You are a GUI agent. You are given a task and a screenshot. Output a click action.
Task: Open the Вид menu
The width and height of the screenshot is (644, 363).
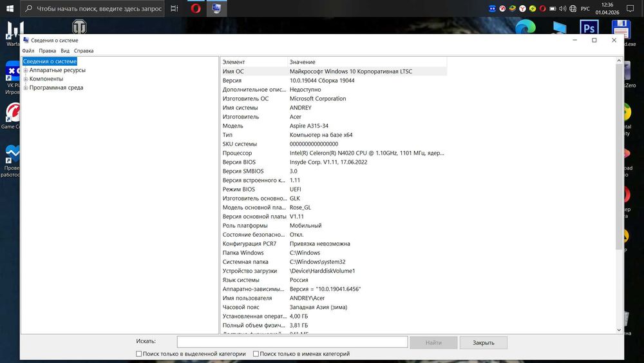pos(65,50)
